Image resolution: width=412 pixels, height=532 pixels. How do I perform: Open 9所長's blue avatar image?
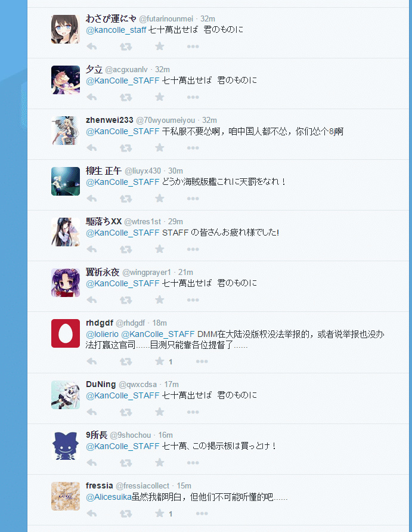tap(66, 446)
